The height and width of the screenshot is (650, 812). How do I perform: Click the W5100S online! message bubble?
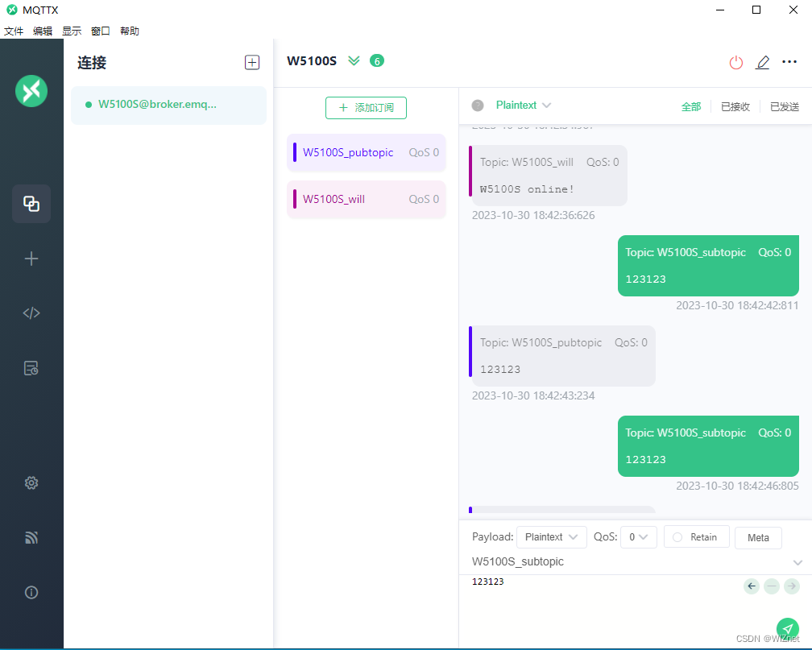tap(549, 176)
